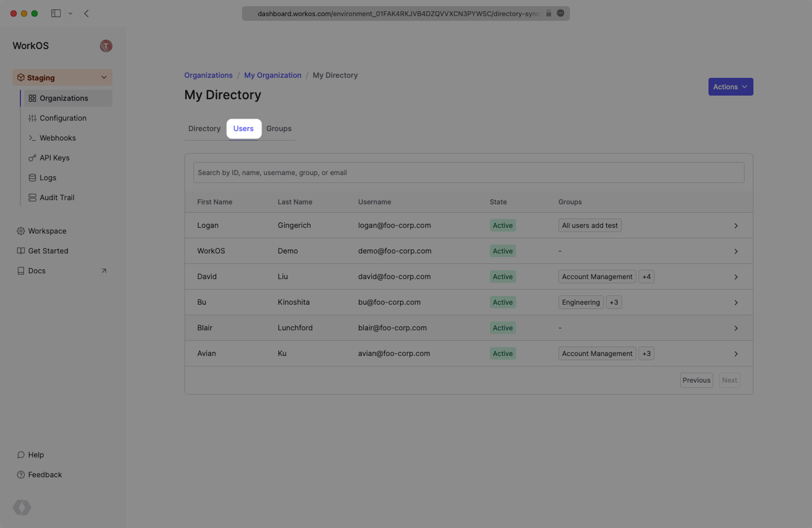
Task: Click the Logs database icon
Action: coord(32,178)
